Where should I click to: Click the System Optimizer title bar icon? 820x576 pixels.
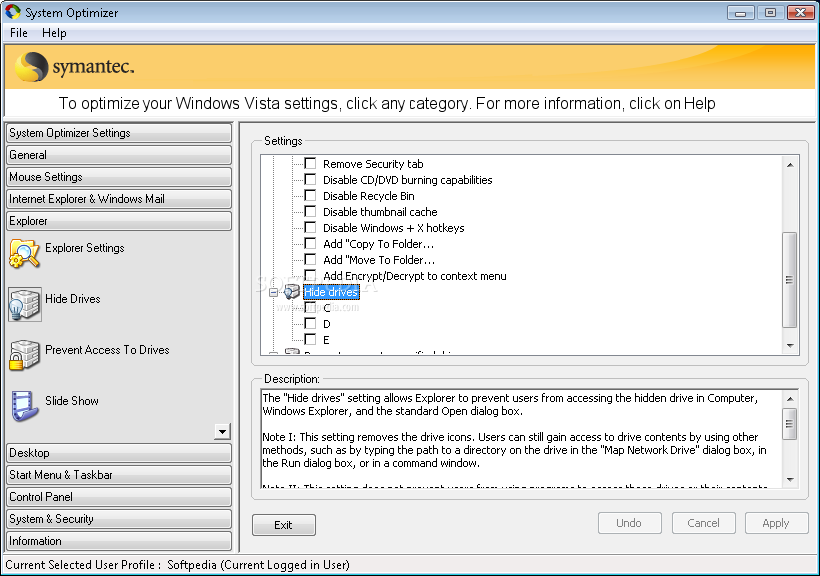13,12
